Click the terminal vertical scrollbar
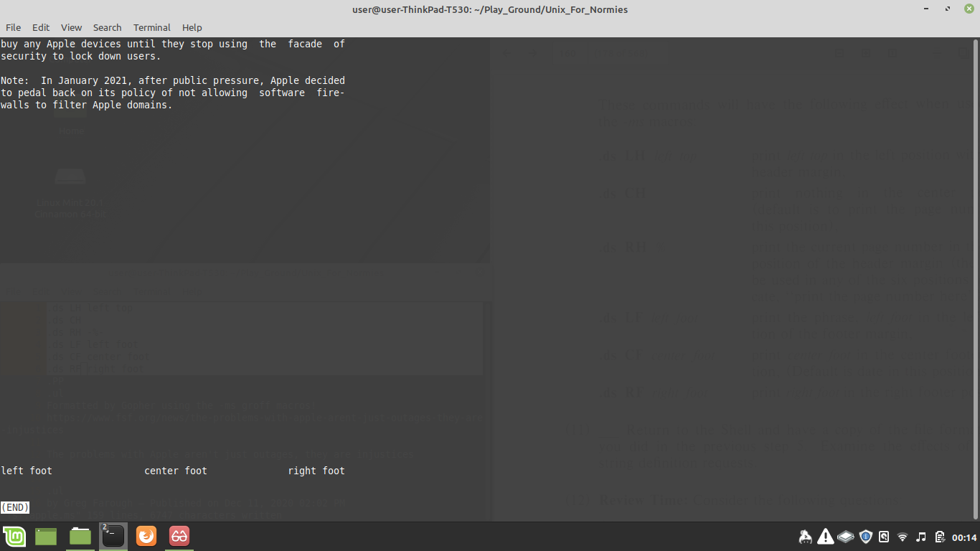 (x=976, y=278)
